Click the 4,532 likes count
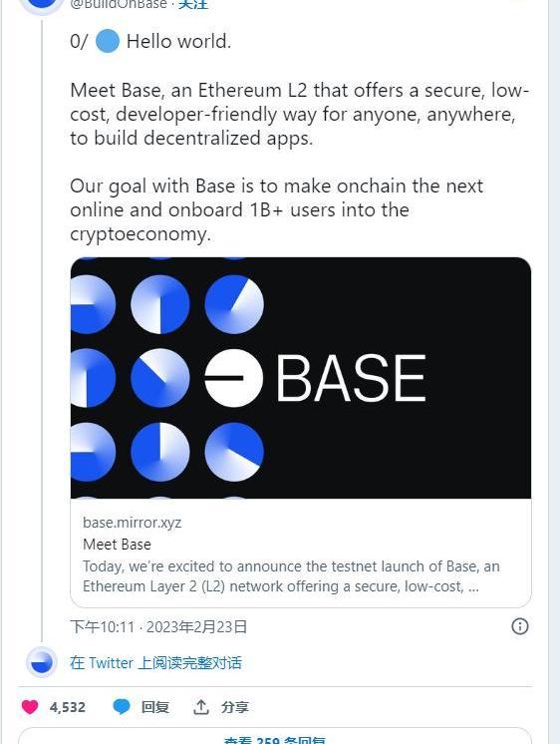560x744 pixels. click(68, 707)
